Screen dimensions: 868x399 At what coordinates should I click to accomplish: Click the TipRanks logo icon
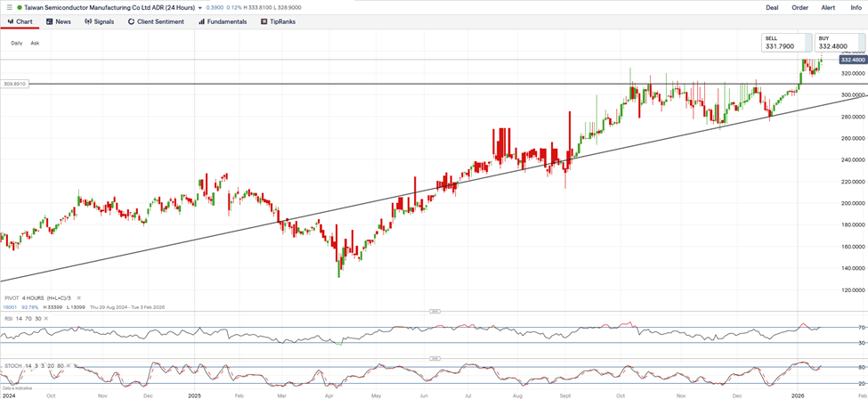[264, 21]
